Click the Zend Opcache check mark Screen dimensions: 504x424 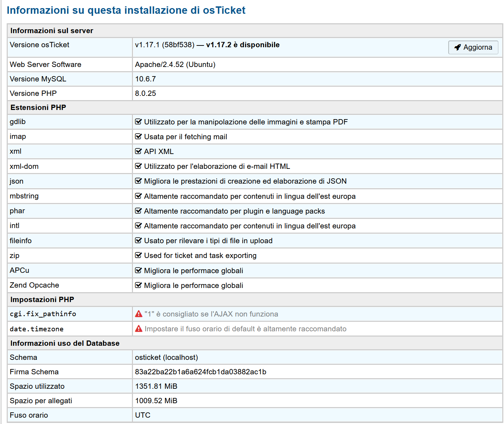coord(138,285)
